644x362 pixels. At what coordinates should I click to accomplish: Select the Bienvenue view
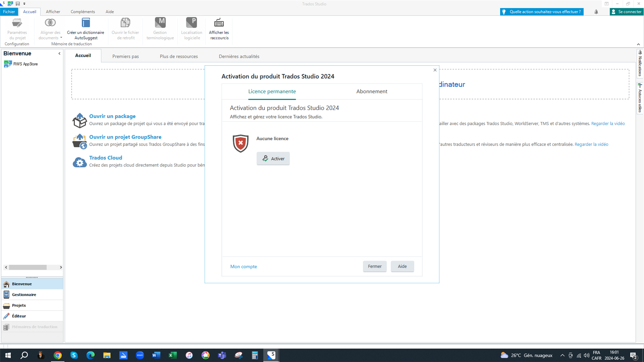tap(32, 284)
